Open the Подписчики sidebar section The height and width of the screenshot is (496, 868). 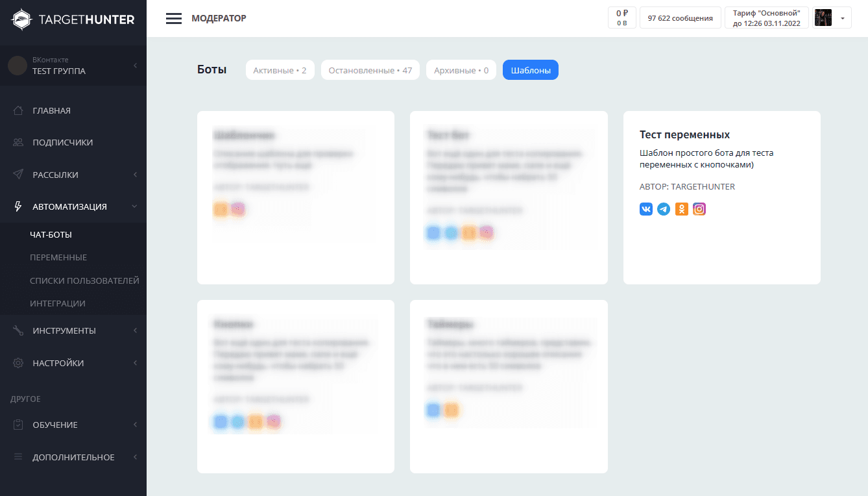tap(62, 143)
